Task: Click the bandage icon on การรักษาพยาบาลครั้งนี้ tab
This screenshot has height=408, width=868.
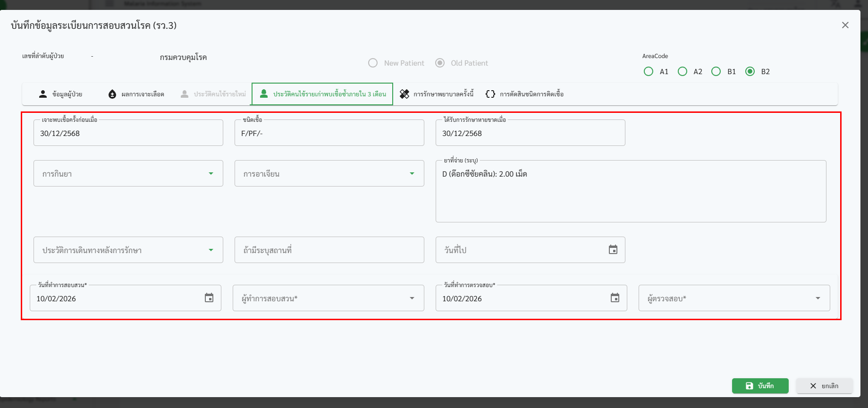Action: coord(405,94)
